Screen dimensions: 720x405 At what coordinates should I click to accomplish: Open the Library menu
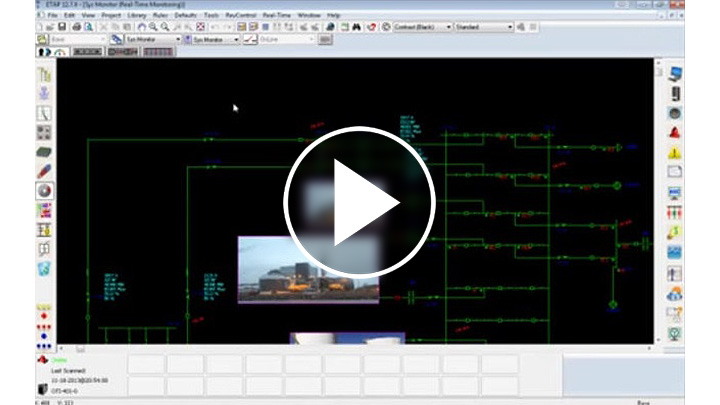point(137,15)
